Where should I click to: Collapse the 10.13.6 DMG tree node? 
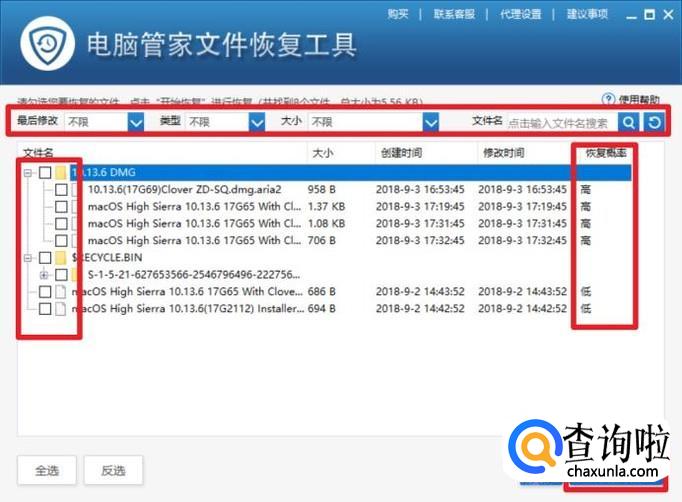pyautogui.click(x=28, y=173)
